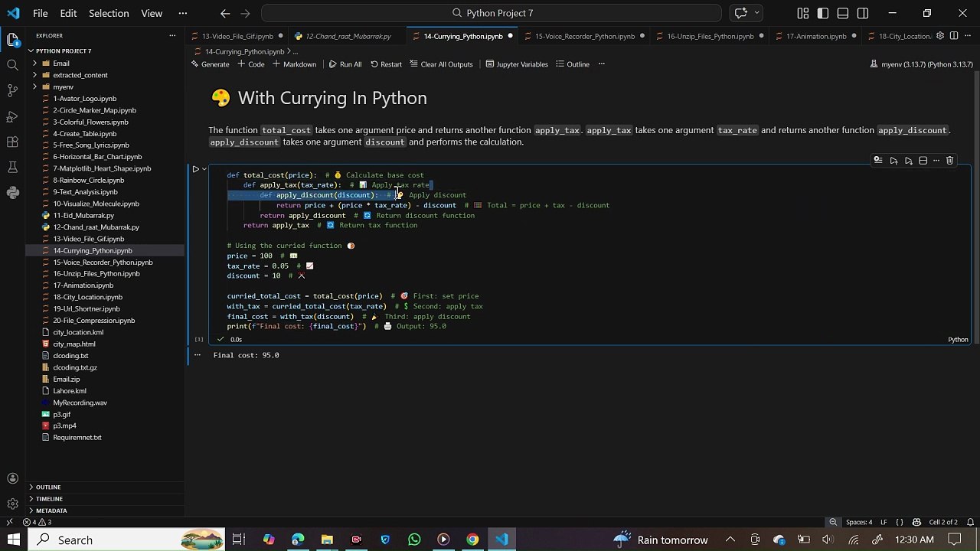Open the Source Control view
This screenshot has height=551, width=980.
[x=12, y=90]
